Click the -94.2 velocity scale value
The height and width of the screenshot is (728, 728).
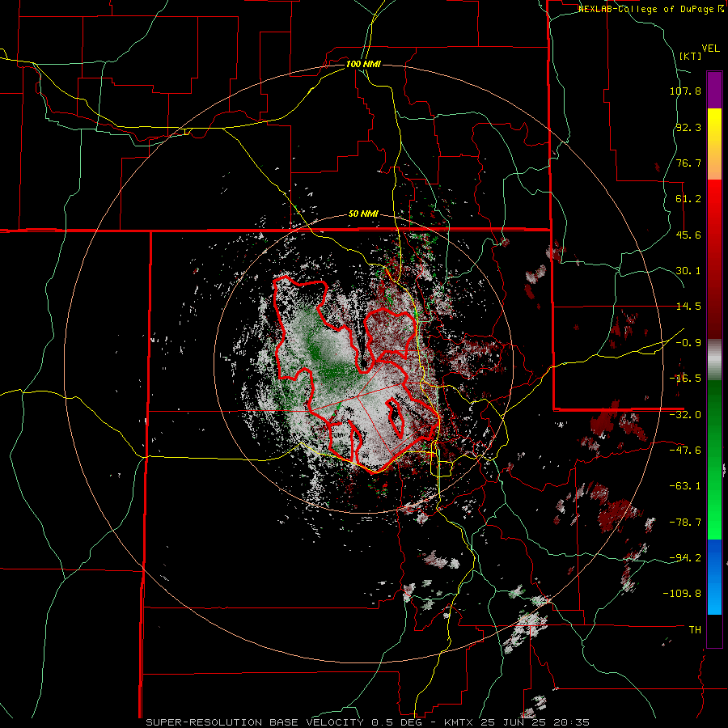click(685, 558)
